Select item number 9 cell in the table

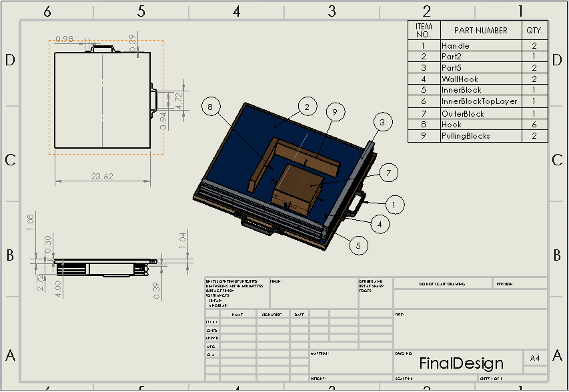coord(424,136)
